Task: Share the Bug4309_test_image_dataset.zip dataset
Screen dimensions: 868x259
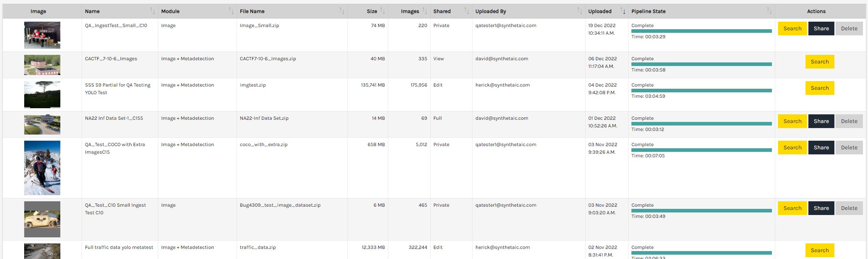Action: coord(821,208)
